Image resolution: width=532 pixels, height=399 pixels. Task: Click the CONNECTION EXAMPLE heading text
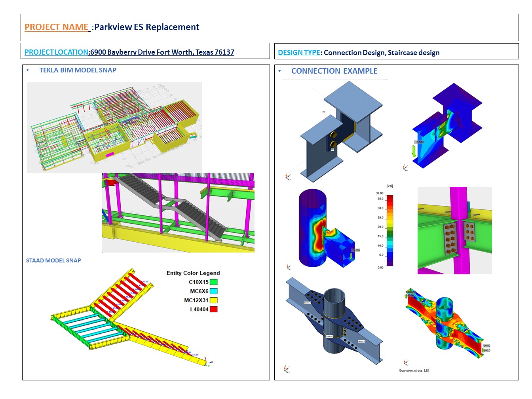(x=334, y=71)
